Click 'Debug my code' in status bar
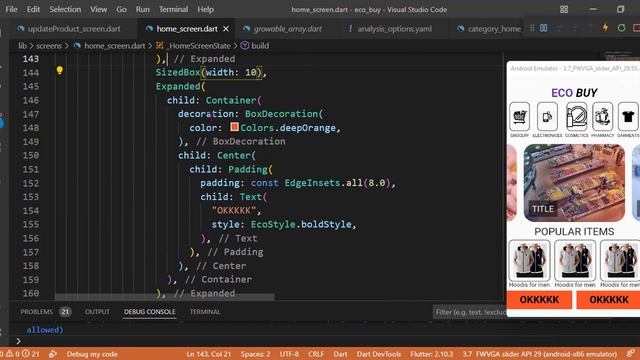The height and width of the screenshot is (360, 640). point(92,354)
